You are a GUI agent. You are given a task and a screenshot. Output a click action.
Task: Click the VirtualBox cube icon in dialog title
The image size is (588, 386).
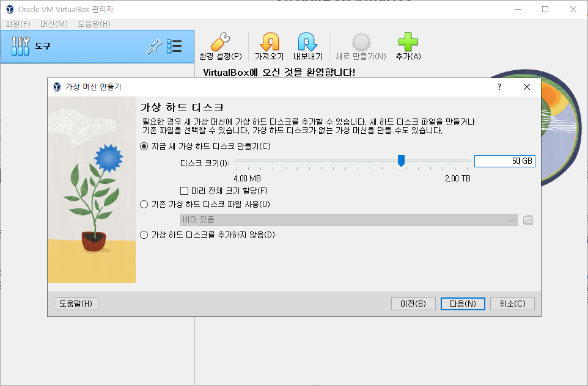point(57,87)
